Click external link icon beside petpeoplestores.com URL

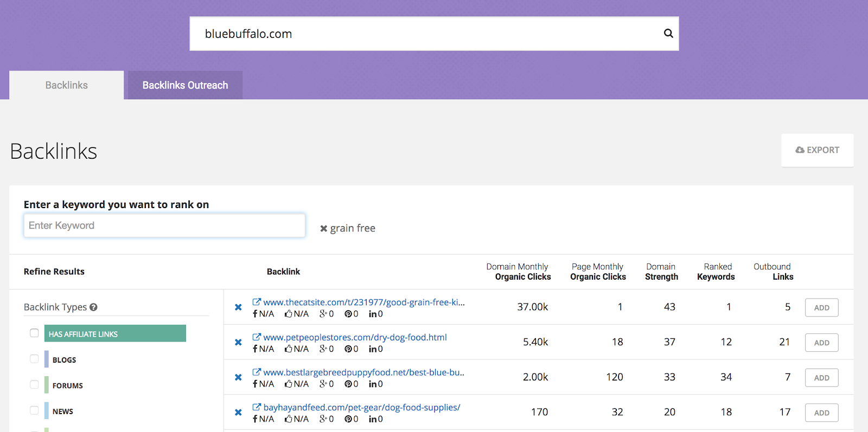pyautogui.click(x=257, y=337)
